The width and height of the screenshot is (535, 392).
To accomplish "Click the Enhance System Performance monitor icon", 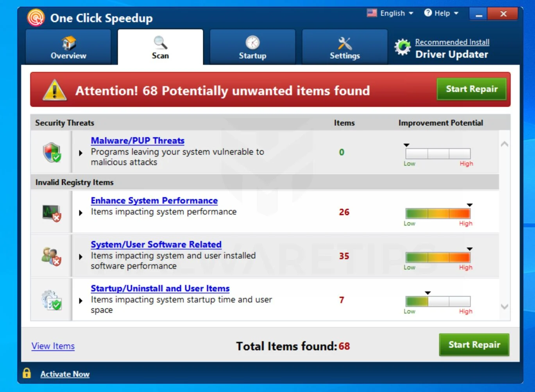I will (x=52, y=213).
